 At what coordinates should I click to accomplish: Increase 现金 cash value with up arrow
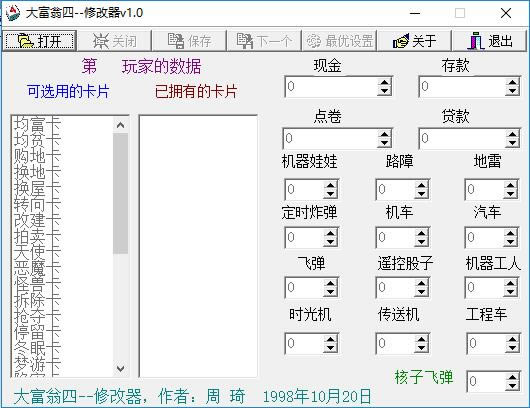pos(384,82)
